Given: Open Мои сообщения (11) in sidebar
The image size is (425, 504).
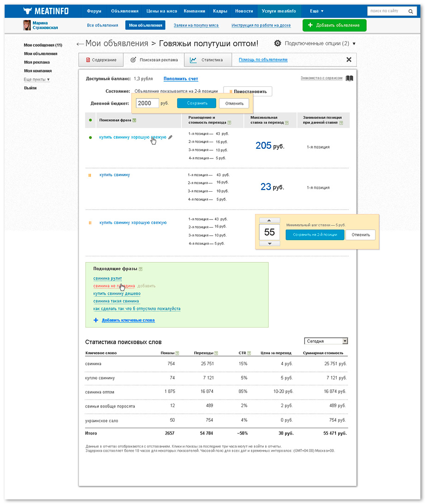Looking at the screenshot, I should click(43, 45).
